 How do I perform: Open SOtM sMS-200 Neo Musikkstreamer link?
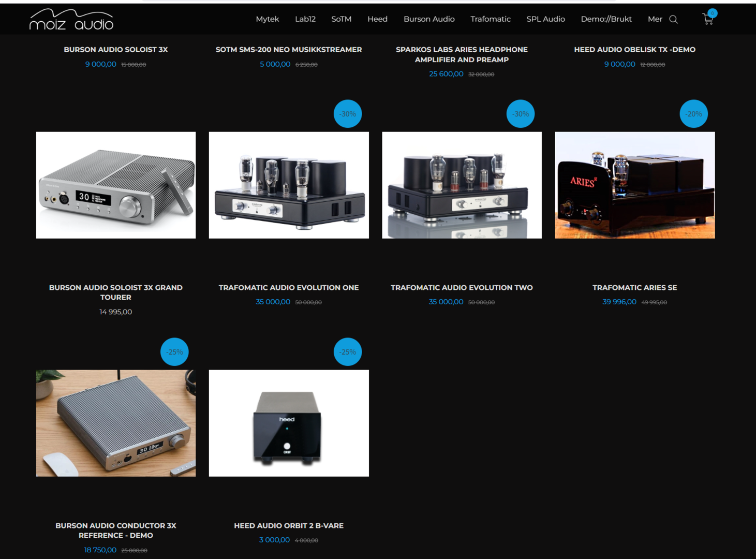pos(289,50)
